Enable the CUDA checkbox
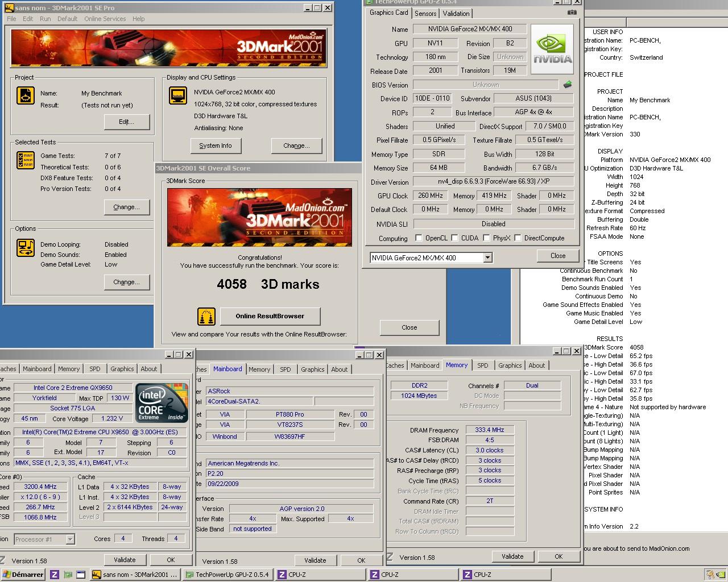The height and width of the screenshot is (582, 728). click(x=454, y=238)
